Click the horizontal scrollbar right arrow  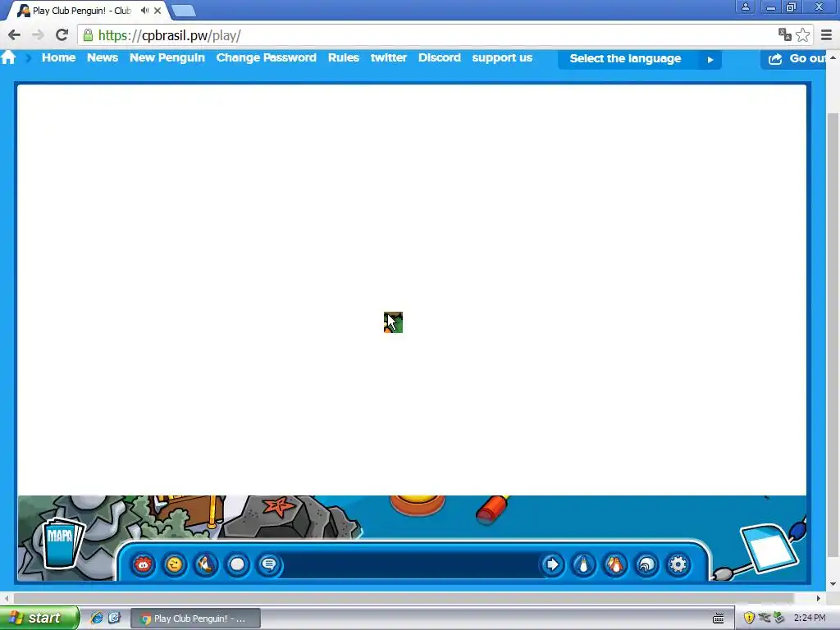click(818, 598)
